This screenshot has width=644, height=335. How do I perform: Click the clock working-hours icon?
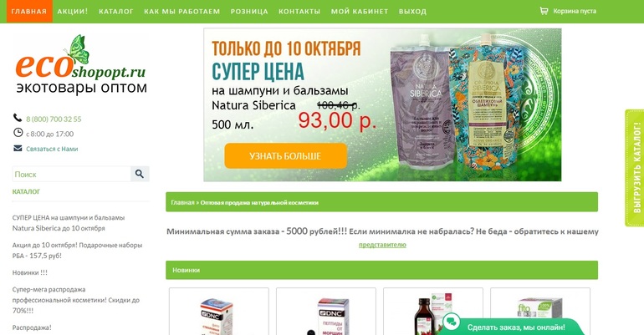pos(18,133)
